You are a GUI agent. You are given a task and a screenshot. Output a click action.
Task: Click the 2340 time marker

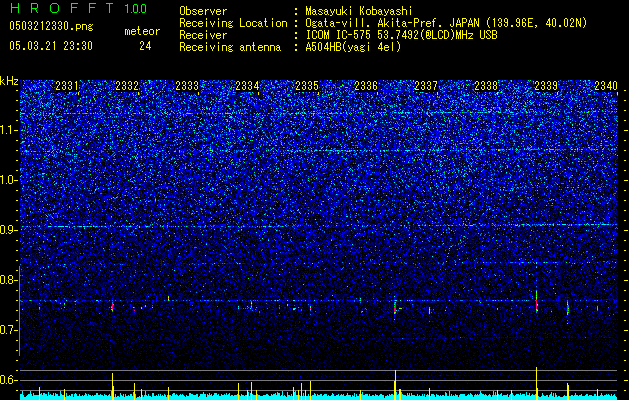coord(606,86)
